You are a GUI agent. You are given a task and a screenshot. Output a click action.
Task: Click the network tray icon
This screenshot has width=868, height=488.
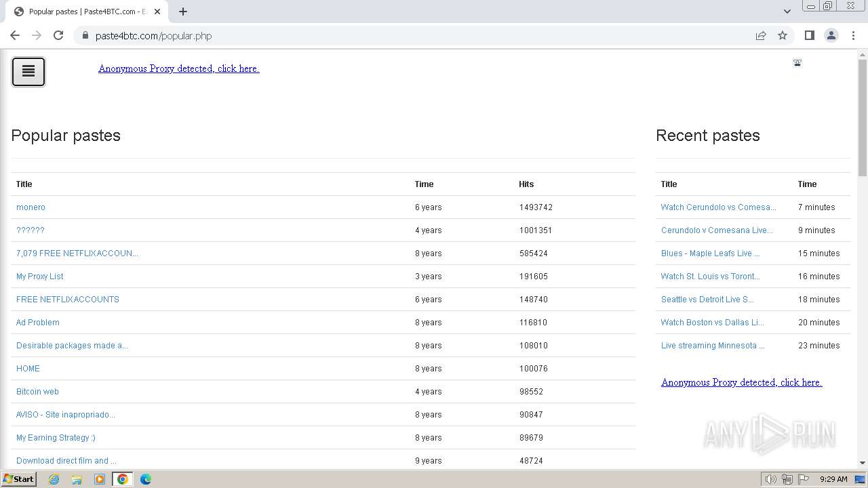[787, 479]
